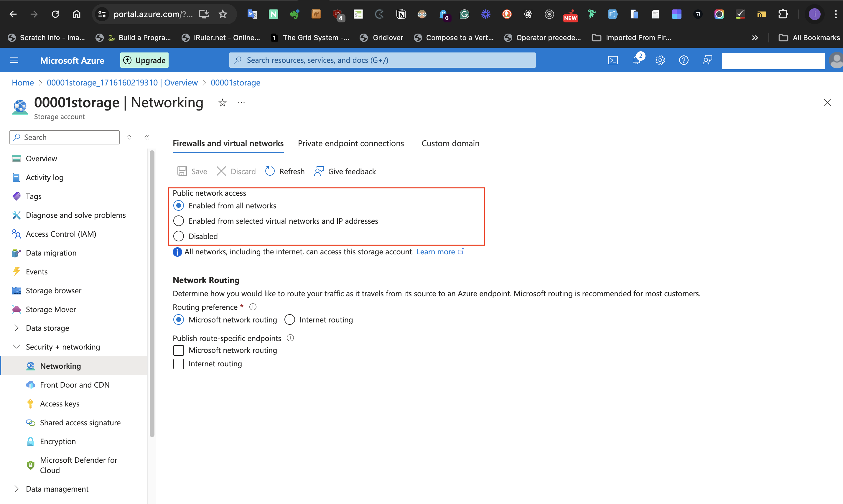Favorite this page with the star icon
This screenshot has height=504, width=843.
click(223, 103)
